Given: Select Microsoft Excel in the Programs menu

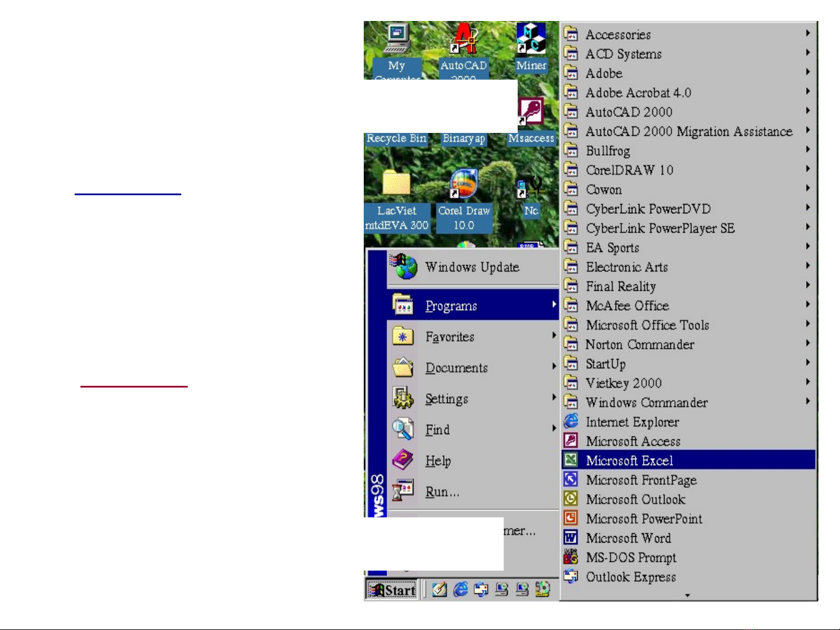Looking at the screenshot, I should [x=630, y=460].
